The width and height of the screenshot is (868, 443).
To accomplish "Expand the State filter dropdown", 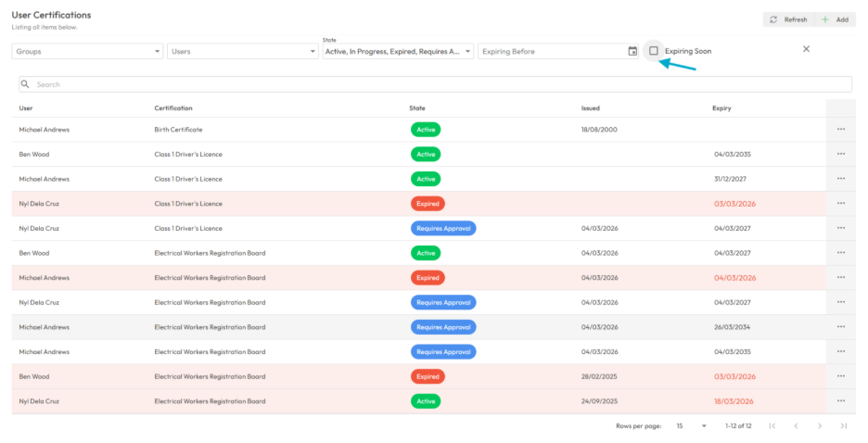I will (398, 52).
